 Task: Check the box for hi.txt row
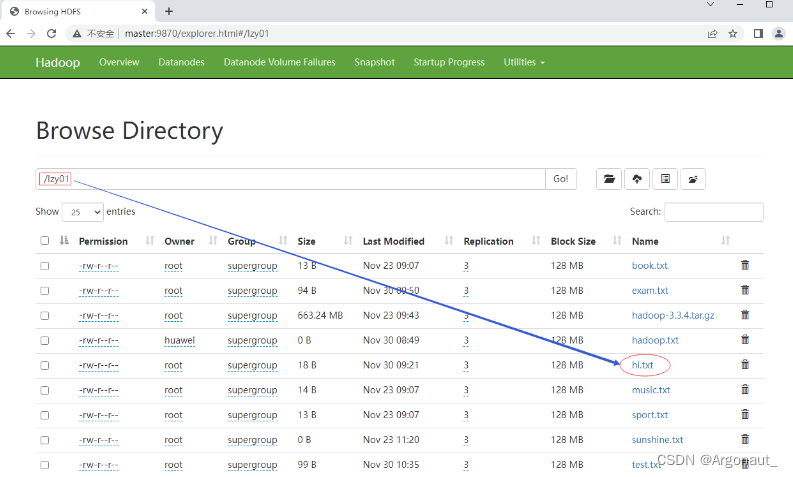pyautogui.click(x=45, y=365)
